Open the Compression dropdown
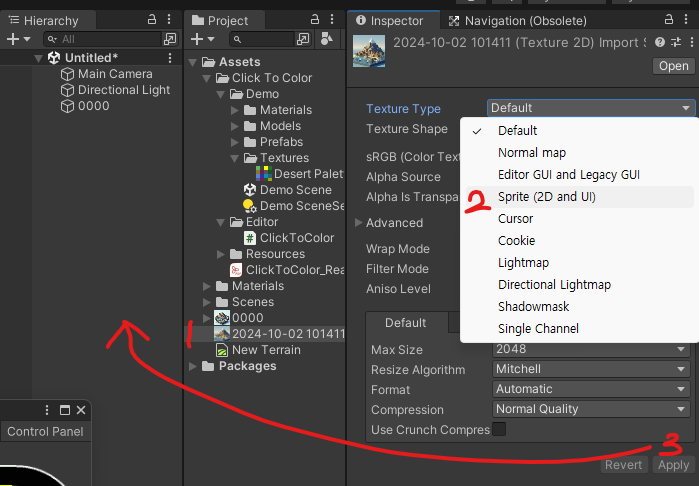This screenshot has height=486, width=699. (x=591, y=409)
